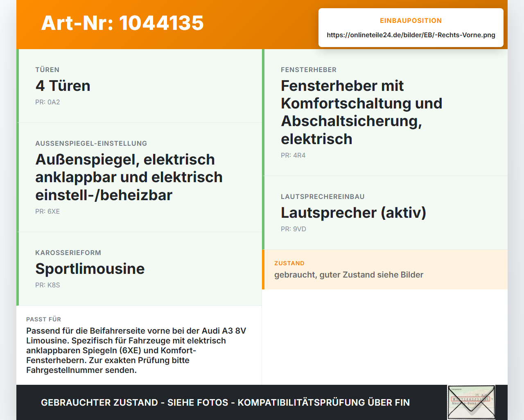Screen dimensions: 524x420
Task: Click the FENSTERHEBER label
Action: coord(309,70)
